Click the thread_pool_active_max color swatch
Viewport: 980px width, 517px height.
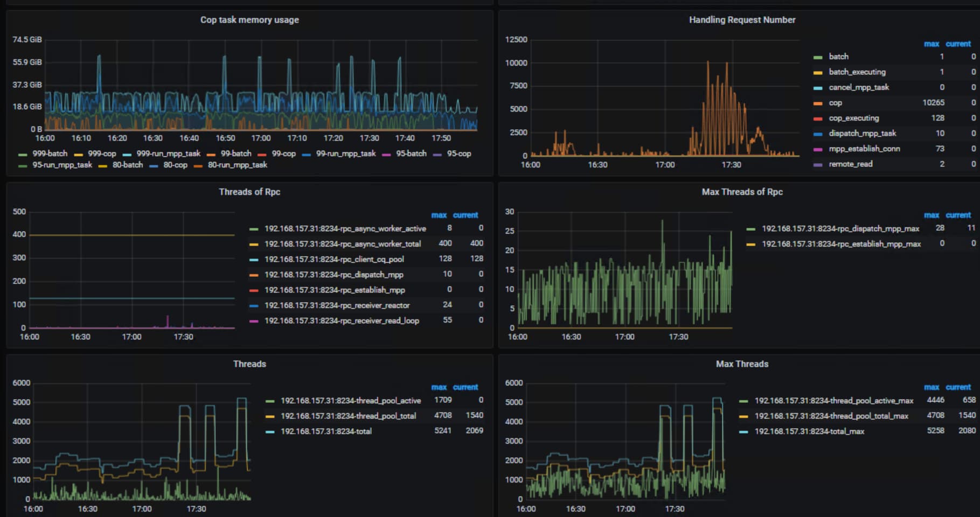point(743,401)
